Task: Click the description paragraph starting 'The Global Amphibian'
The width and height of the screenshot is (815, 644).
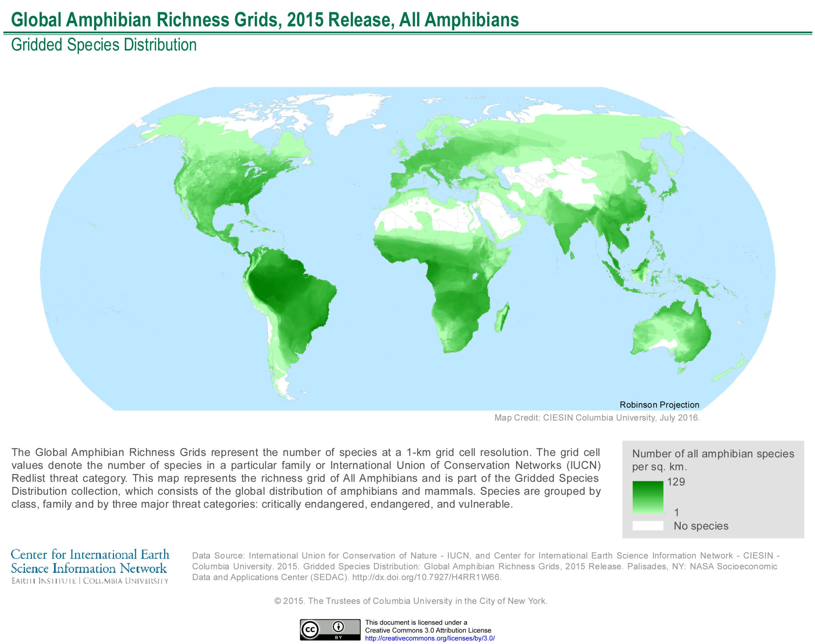Action: click(x=306, y=478)
